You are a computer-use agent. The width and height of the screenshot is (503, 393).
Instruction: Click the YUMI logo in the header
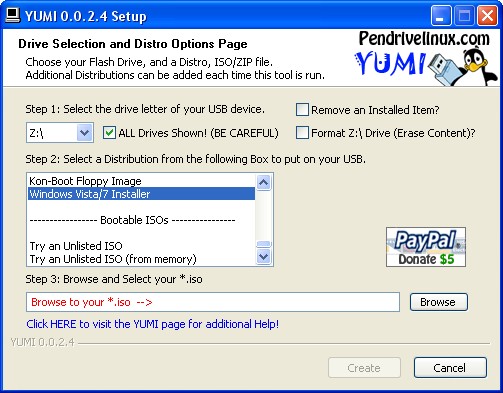389,63
